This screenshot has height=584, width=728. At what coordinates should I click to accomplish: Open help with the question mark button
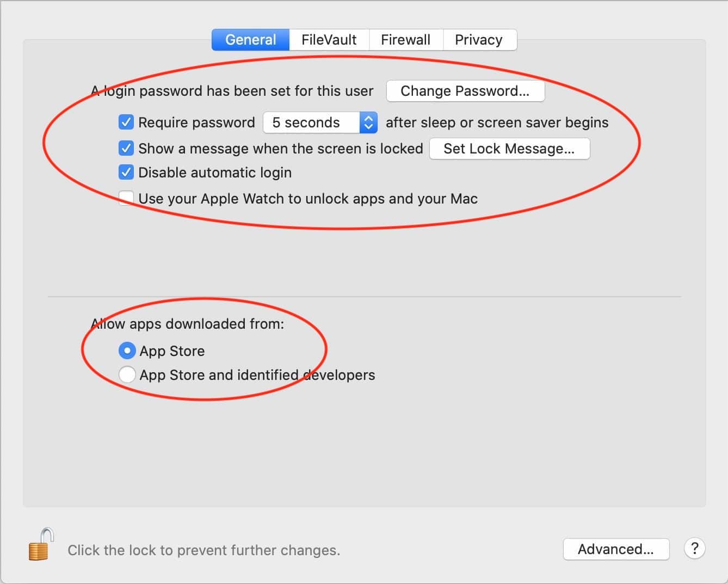pos(695,549)
